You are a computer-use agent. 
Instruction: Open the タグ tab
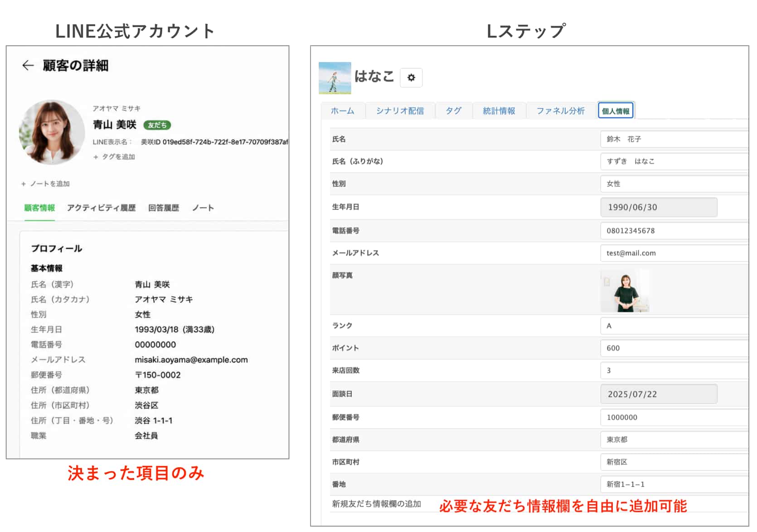454,111
